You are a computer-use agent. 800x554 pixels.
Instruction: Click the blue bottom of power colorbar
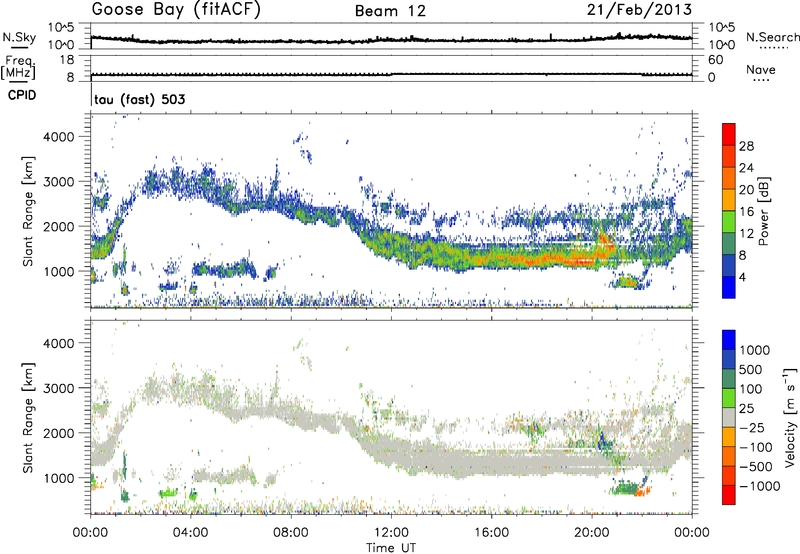729,287
